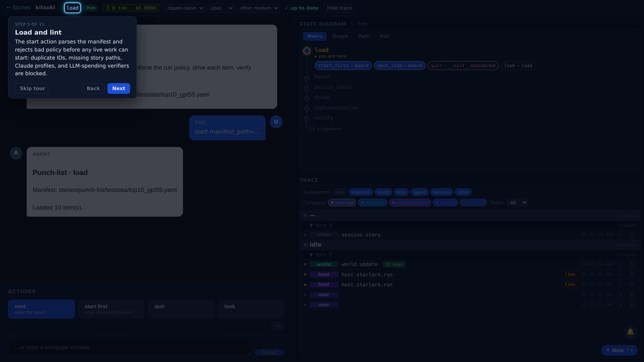Toggle the narration category filter
This screenshot has width=644, height=362.
click(x=373, y=203)
